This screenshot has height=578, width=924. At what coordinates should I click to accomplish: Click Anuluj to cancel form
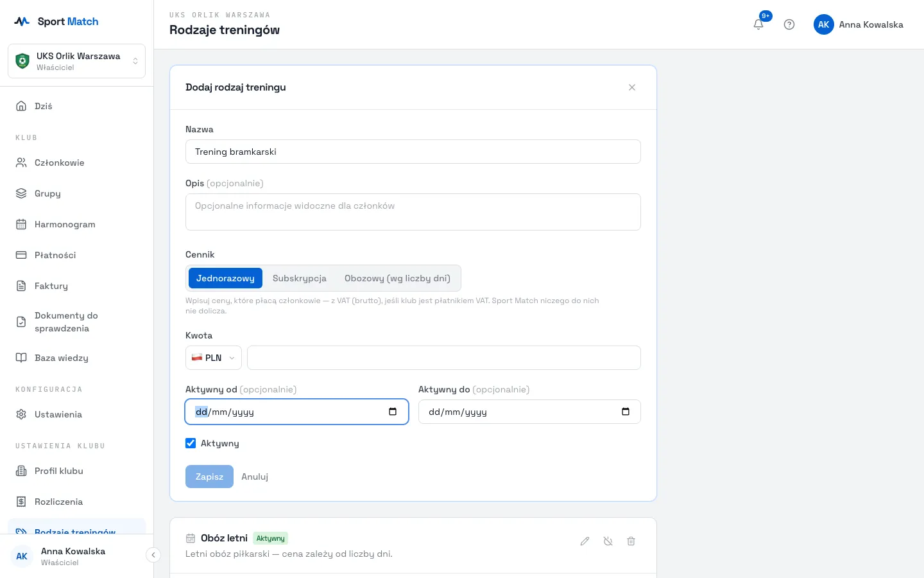pyautogui.click(x=255, y=477)
